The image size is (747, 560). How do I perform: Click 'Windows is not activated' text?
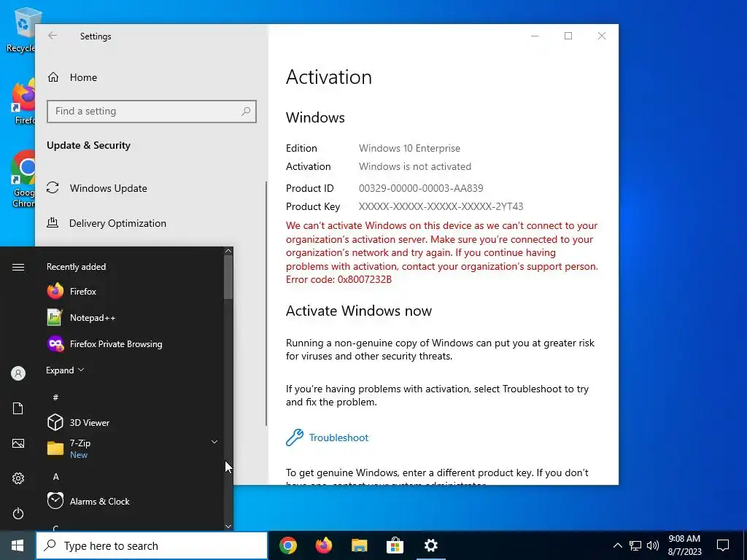point(415,166)
